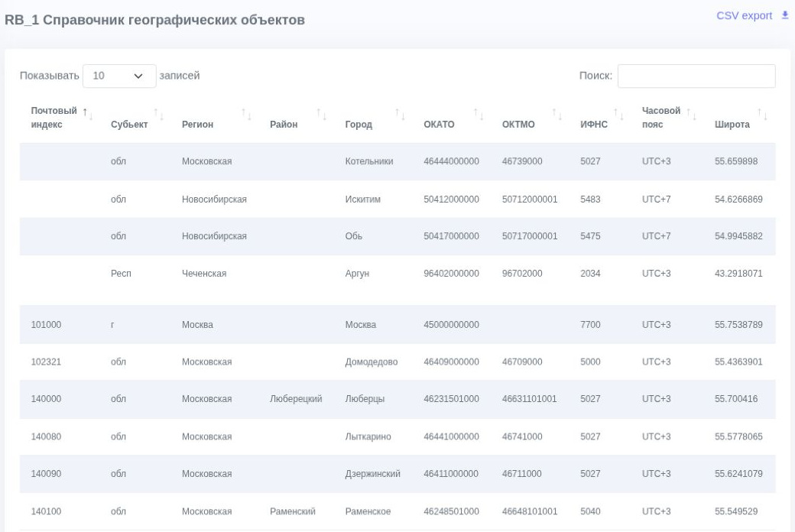This screenshot has height=532, width=795.
Task: Sort table by ИФНС column arrows
Action: [618, 114]
